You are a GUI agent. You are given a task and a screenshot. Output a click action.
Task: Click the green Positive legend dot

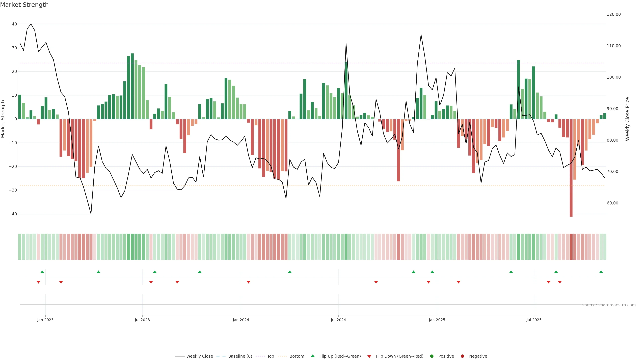432,356
